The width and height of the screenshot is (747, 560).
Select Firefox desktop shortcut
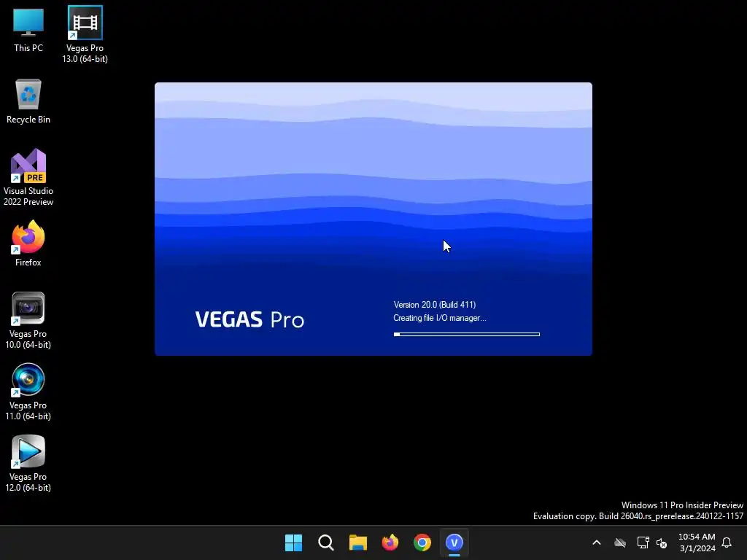tap(28, 244)
